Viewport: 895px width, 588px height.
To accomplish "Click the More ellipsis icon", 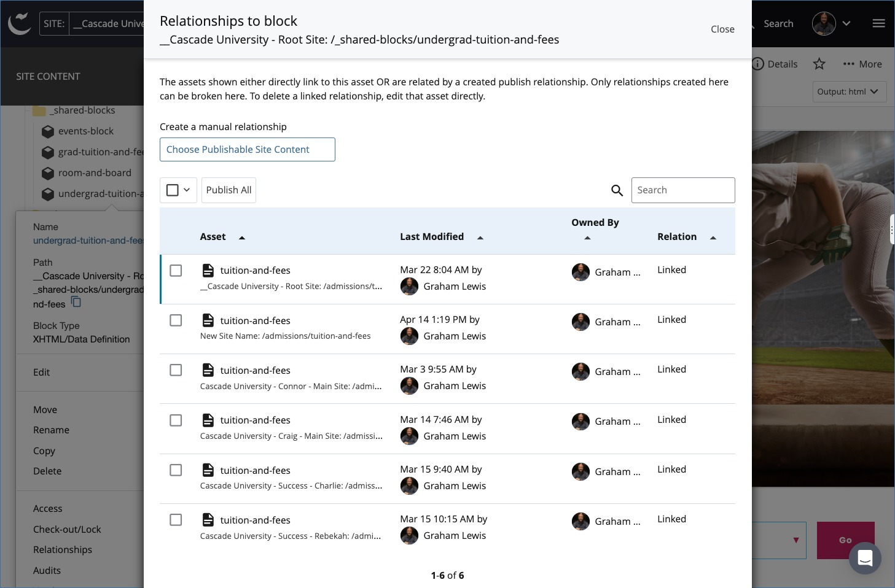I will coord(849,64).
